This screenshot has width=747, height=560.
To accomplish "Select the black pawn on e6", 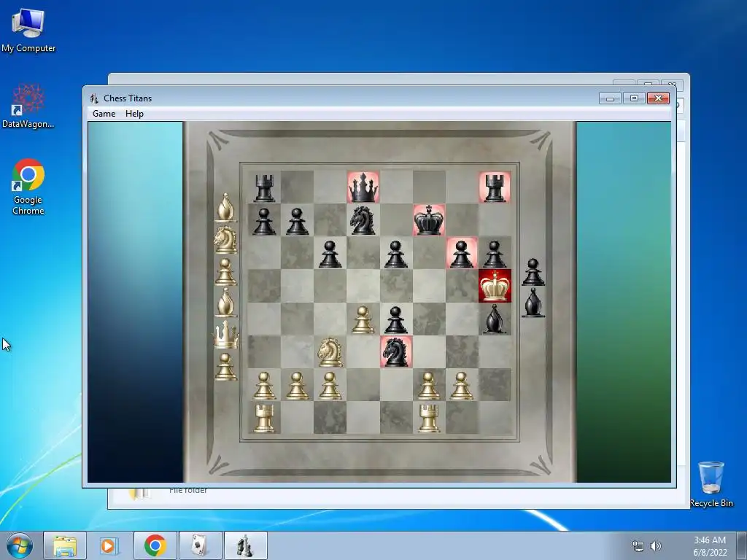I will click(396, 254).
